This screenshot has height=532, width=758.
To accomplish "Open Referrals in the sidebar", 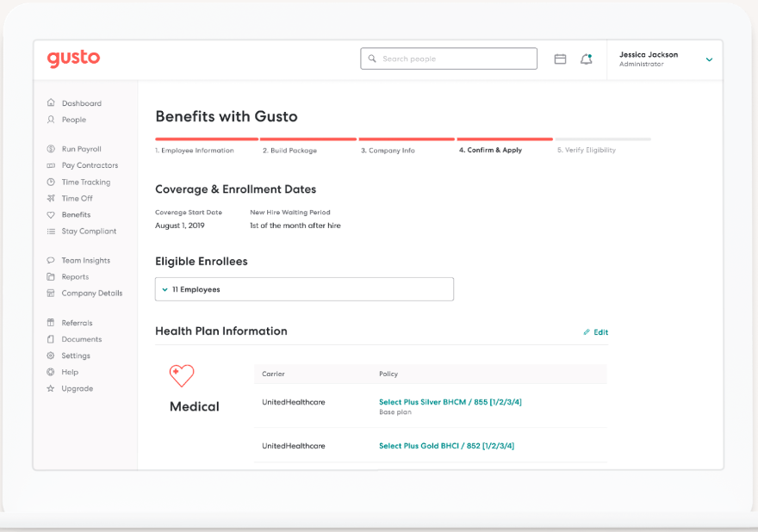I will pos(77,323).
